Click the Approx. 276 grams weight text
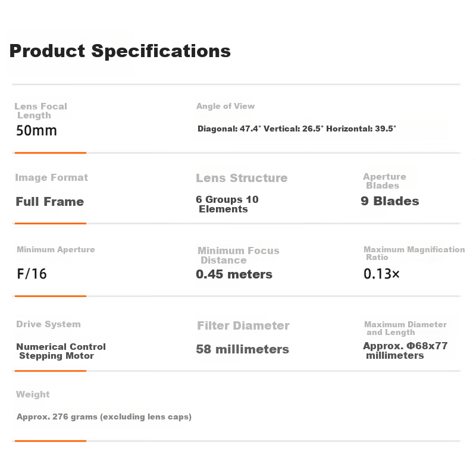Viewport: 476px width, 476px height. coord(104,416)
